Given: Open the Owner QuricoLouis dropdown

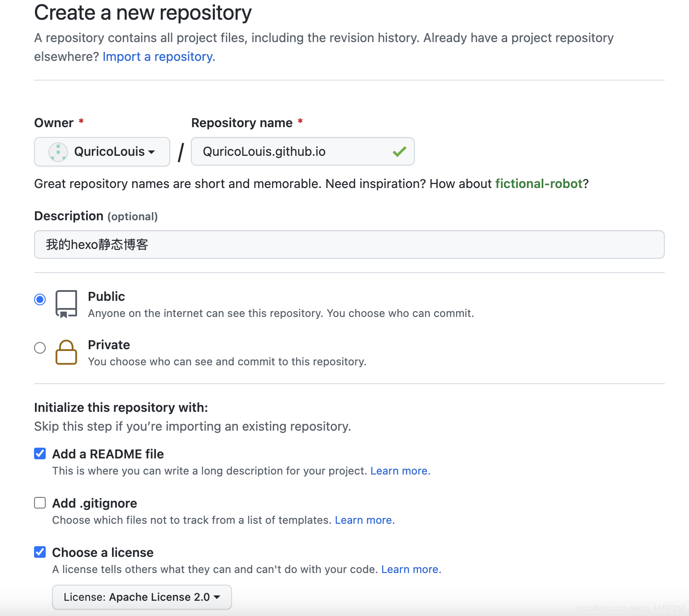Looking at the screenshot, I should tap(102, 152).
